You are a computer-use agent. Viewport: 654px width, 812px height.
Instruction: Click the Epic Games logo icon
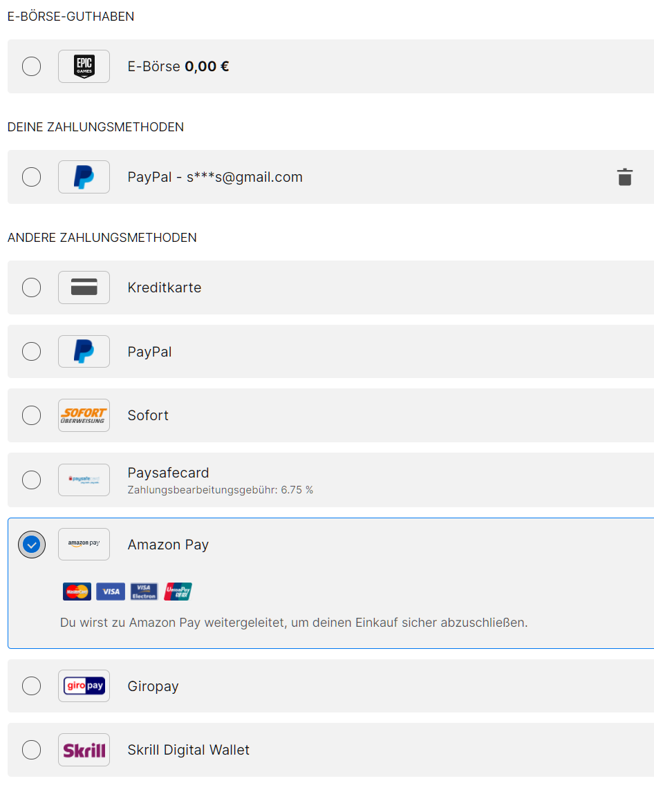click(84, 66)
